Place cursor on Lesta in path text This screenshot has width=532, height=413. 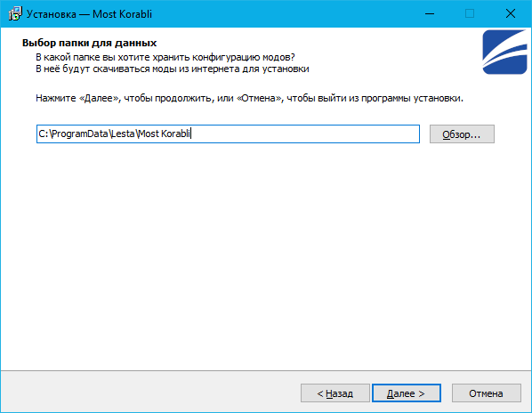click(123, 134)
